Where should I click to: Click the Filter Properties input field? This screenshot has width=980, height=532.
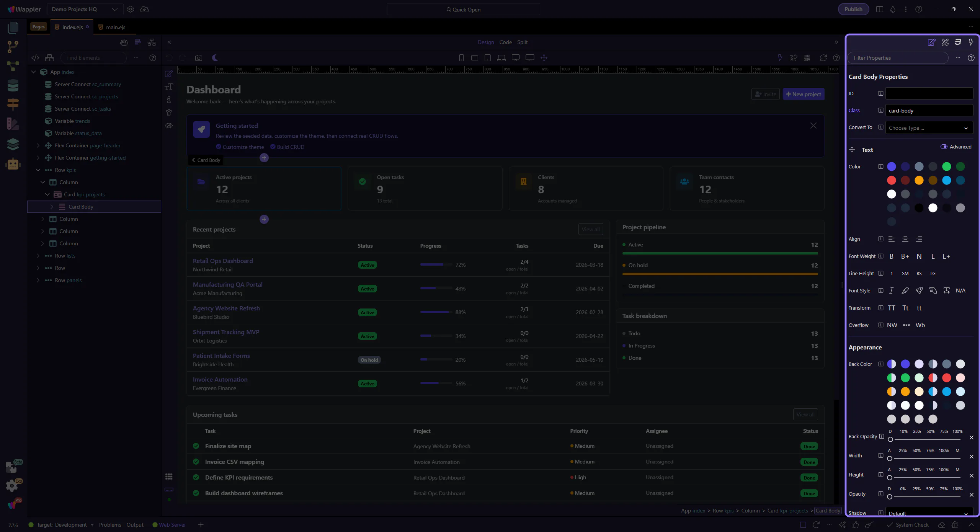click(x=898, y=58)
